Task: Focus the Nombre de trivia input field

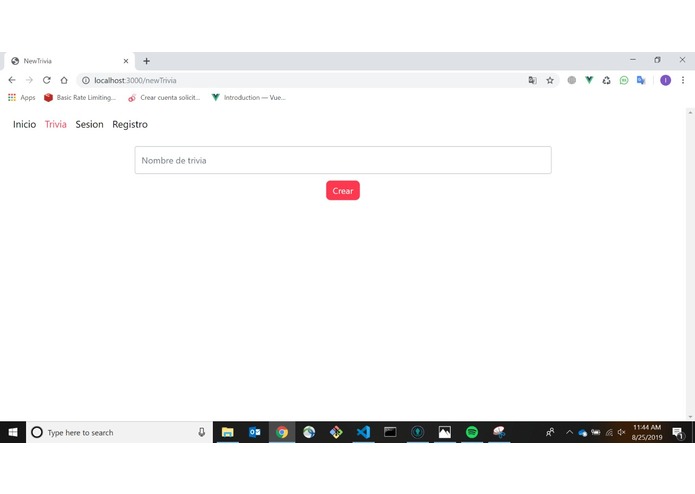Action: coord(343,160)
